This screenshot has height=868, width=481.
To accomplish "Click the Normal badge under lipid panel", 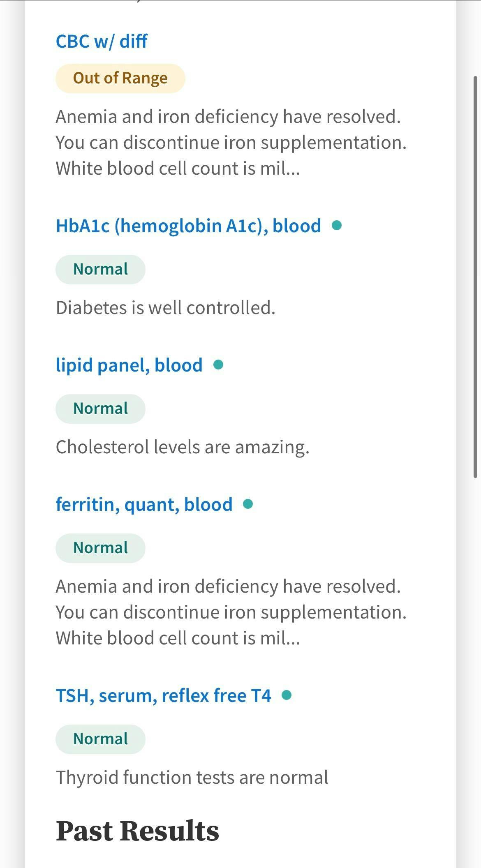I will pyautogui.click(x=100, y=409).
